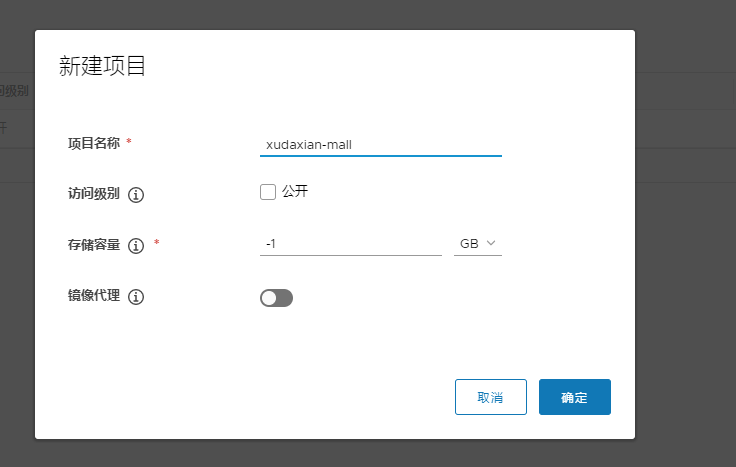Viewport: 736px width, 467px height.
Task: Click the 公开 label text
Action: [x=295, y=191]
